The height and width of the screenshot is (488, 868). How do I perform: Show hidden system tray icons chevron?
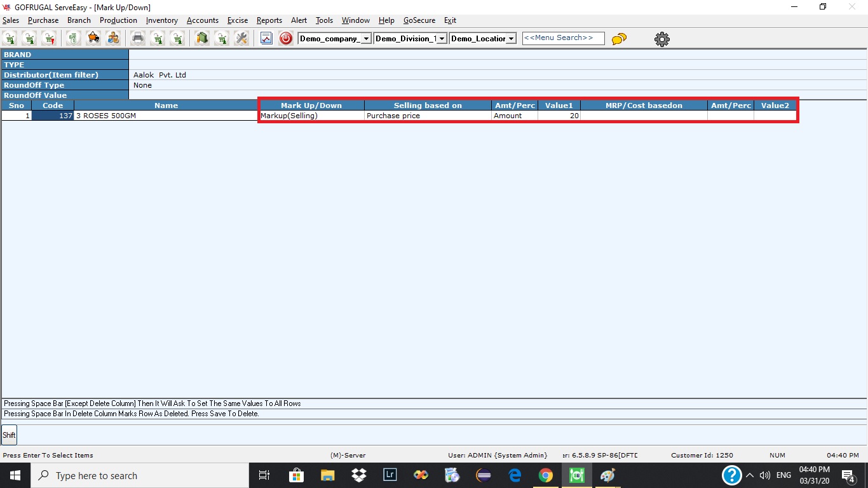pos(750,475)
